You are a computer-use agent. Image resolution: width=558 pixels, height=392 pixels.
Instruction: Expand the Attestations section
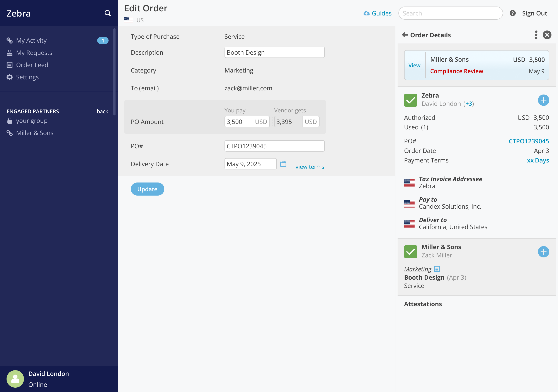tap(423, 304)
